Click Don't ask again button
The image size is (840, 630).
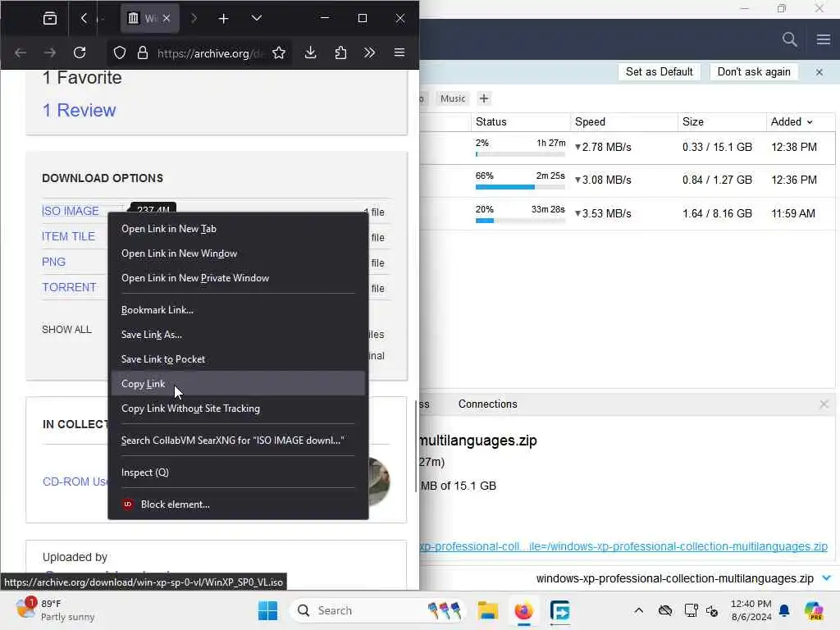click(754, 72)
